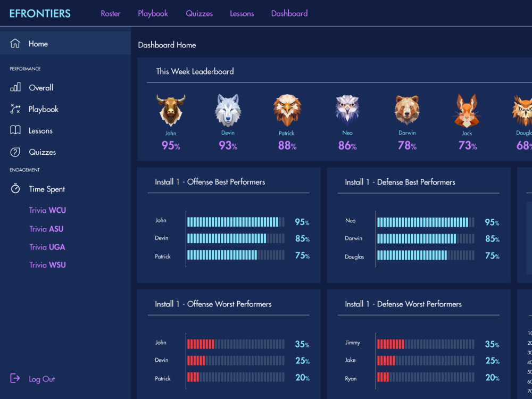This screenshot has width=532, height=399.
Task: Open the Playbook tab in top navigation
Action: click(x=153, y=14)
